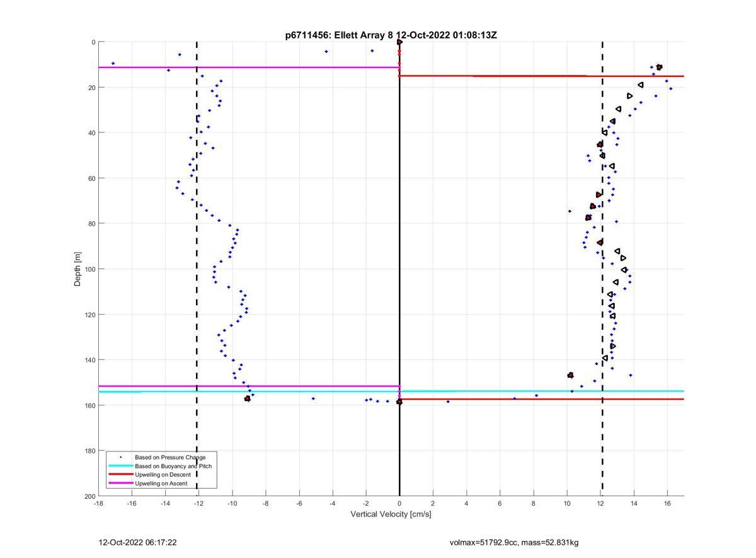This screenshot has width=756, height=558.
Task: Click x-axis tick label '-18'
Action: pos(98,503)
